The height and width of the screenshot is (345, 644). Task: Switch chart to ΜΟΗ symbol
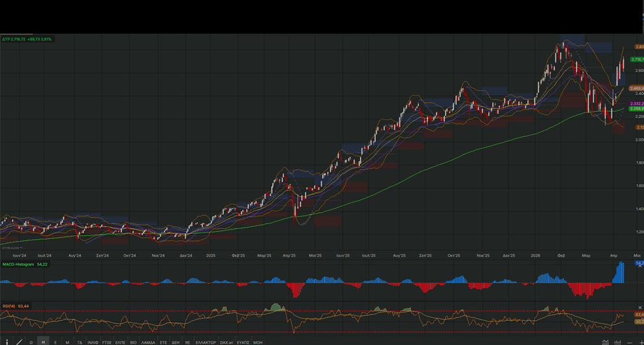click(258, 342)
